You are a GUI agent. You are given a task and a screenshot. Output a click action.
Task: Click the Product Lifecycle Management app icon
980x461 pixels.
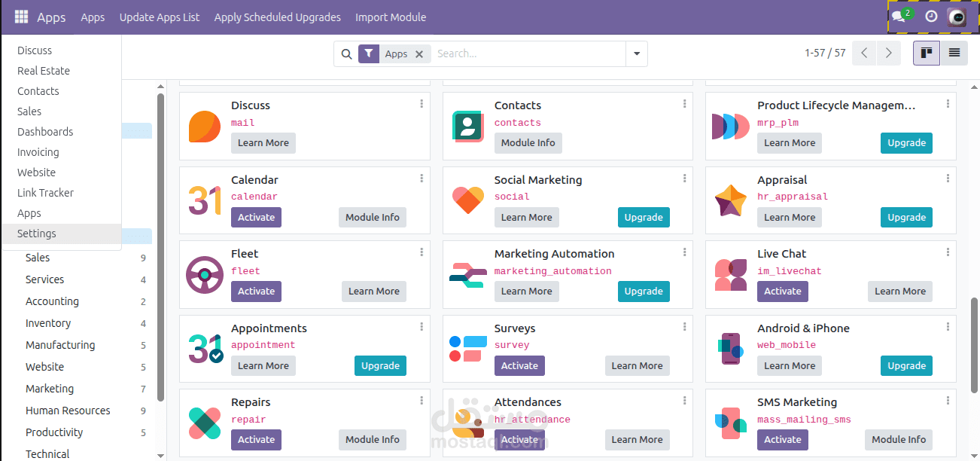click(x=730, y=126)
